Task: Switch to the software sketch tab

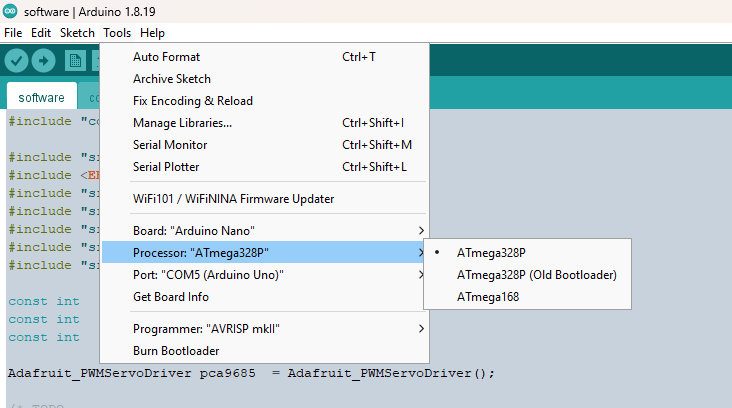Action: point(42,97)
